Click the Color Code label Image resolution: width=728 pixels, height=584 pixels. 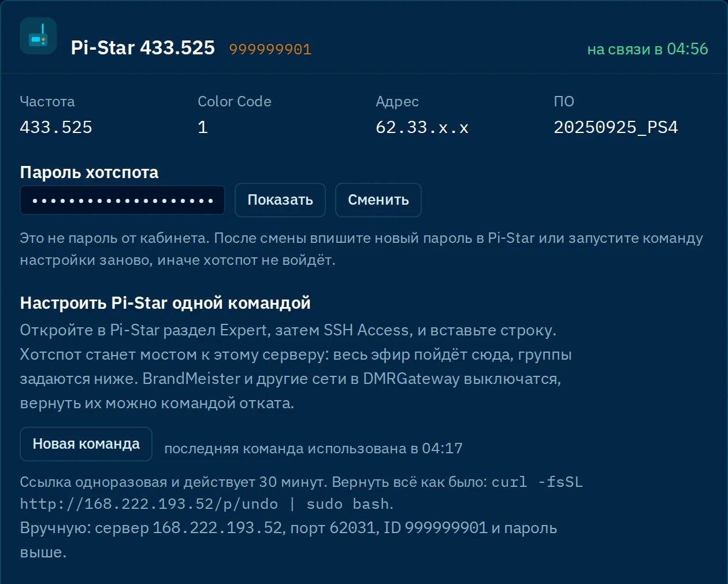point(235,102)
